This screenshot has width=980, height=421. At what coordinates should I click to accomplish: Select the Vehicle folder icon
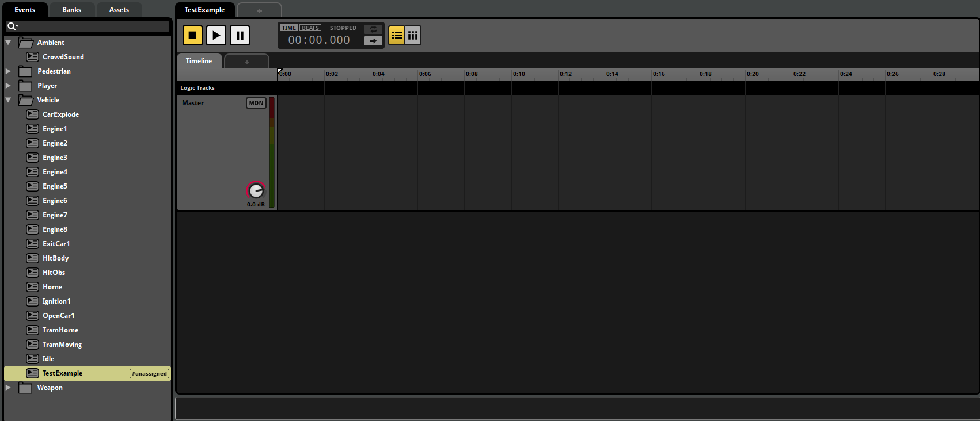pyautogui.click(x=25, y=100)
